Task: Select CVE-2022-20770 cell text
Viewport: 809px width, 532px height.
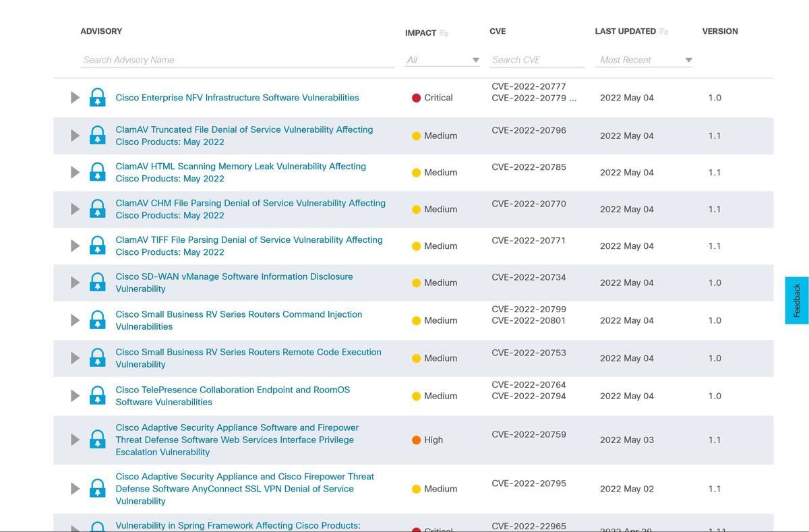Action: 529,204
